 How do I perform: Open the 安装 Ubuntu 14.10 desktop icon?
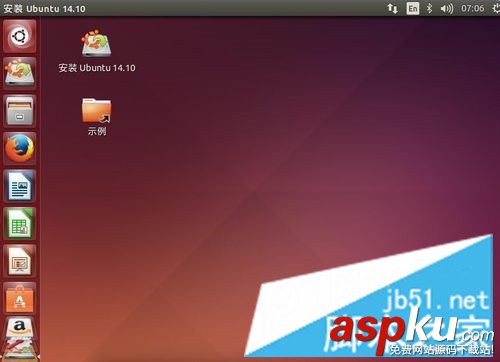pos(97,43)
